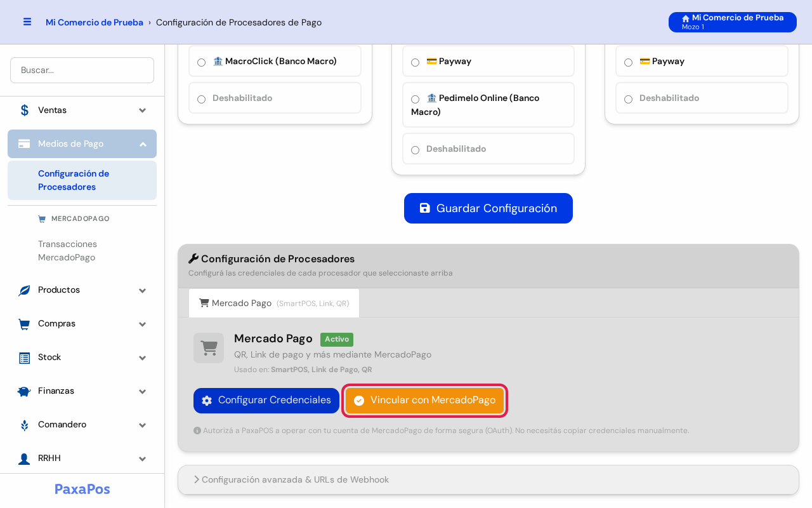The image size is (812, 508).
Task: Select Pedimelo Online (Banco Macro) radio
Action: [415, 99]
